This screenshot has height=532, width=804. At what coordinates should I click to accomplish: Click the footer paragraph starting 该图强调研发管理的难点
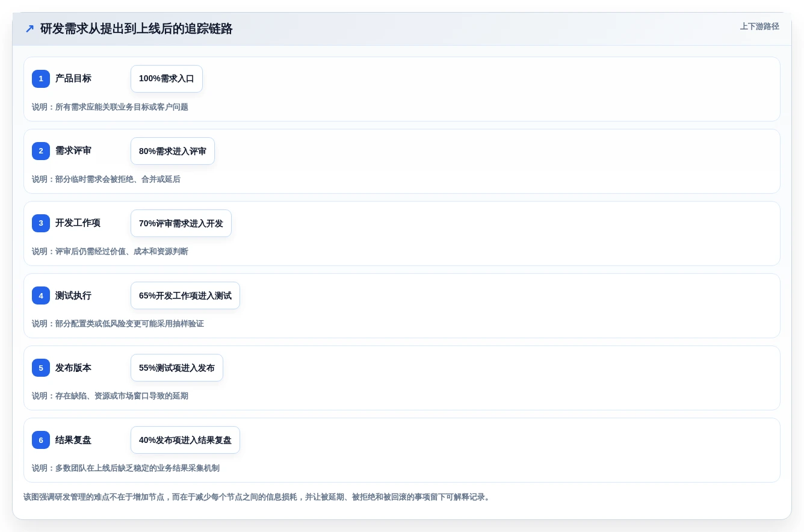[258, 497]
